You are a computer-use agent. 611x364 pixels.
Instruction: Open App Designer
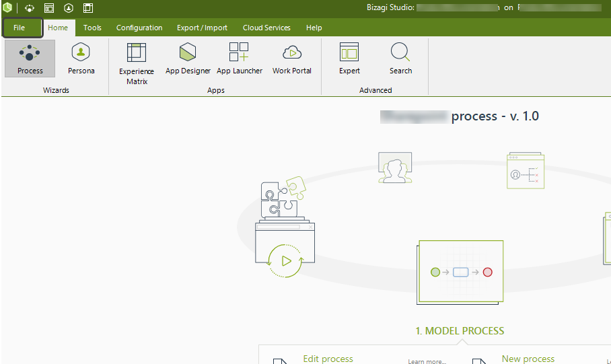point(188,59)
